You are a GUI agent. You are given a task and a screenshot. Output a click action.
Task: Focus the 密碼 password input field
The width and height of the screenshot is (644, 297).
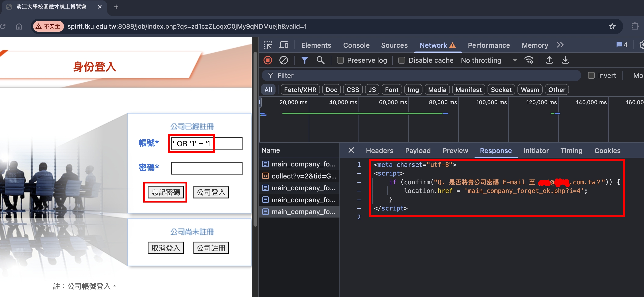[207, 168]
